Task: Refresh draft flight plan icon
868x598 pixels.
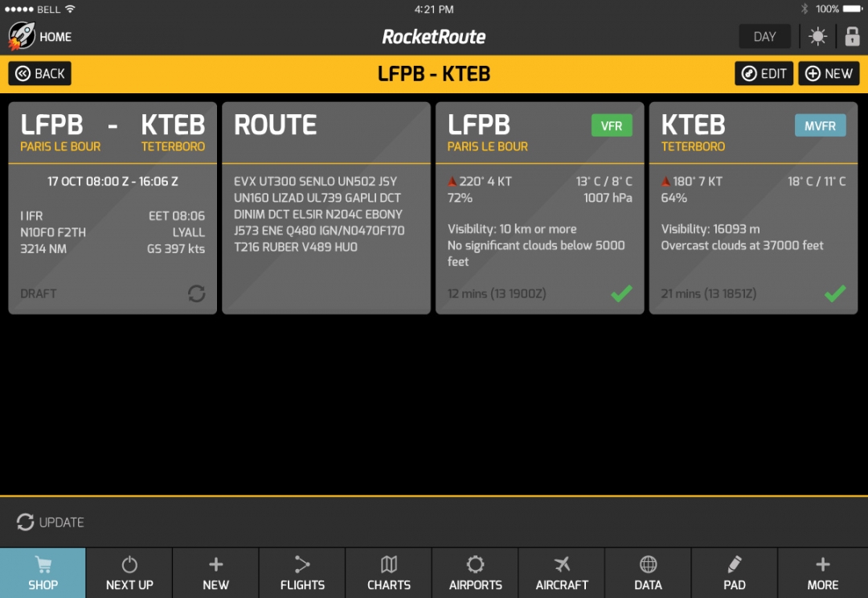Action: coord(197,293)
